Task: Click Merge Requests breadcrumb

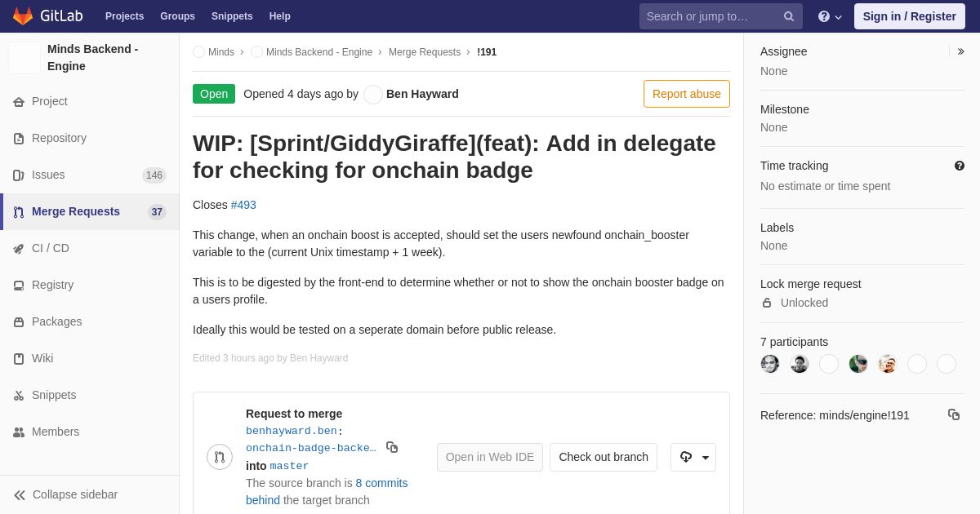Action: [425, 52]
